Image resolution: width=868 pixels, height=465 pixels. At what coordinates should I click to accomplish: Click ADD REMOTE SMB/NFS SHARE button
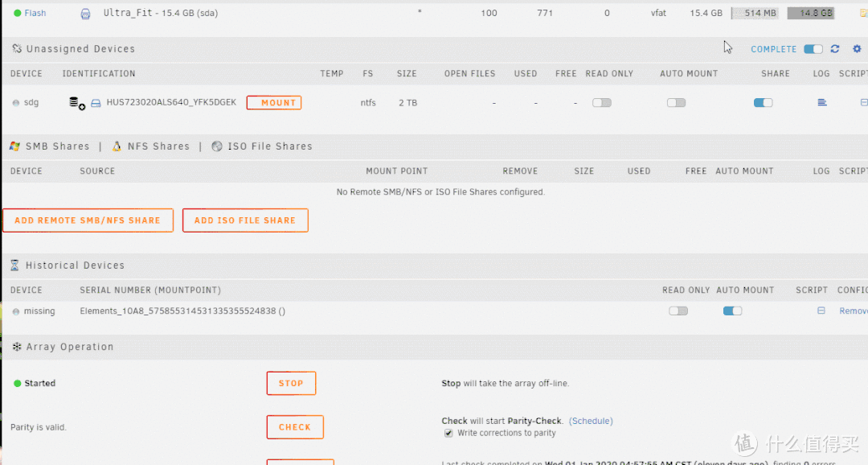click(x=88, y=220)
